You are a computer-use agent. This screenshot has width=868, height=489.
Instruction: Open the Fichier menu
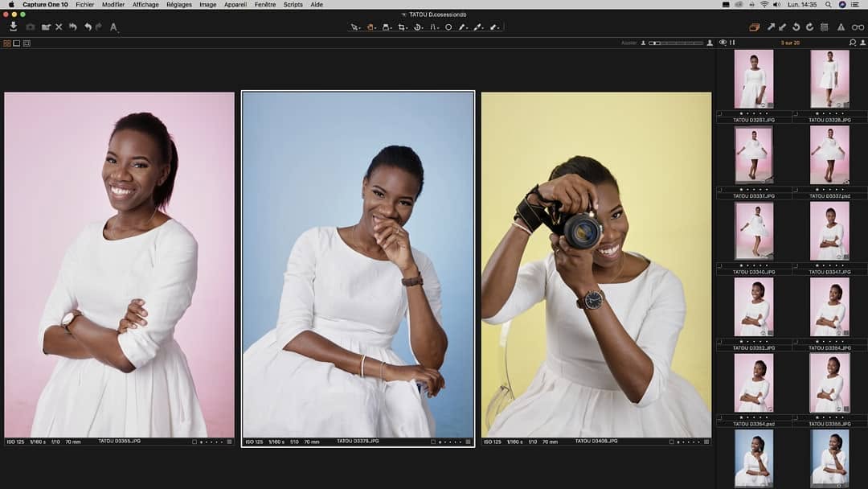click(x=84, y=5)
